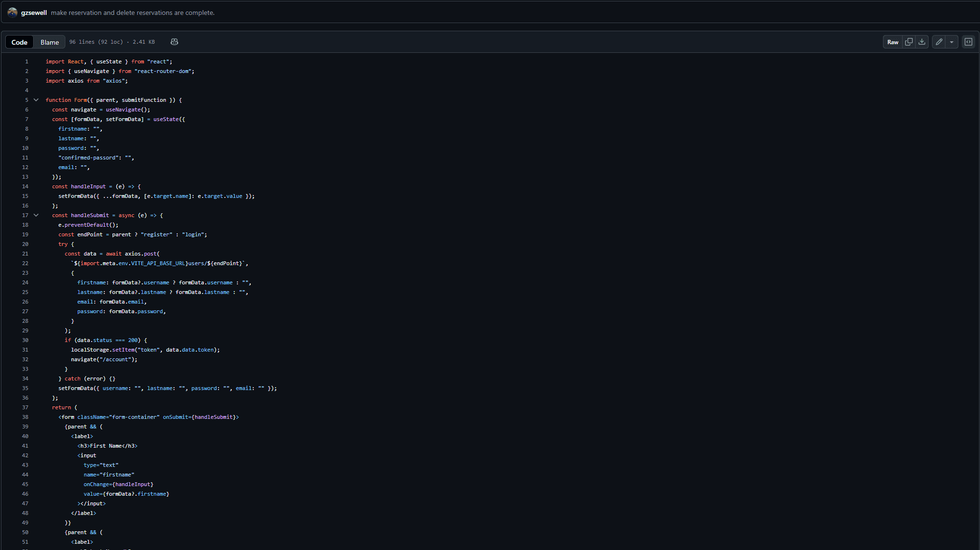Click data.status === 200 condition
The width and height of the screenshot is (980, 550).
(107, 340)
